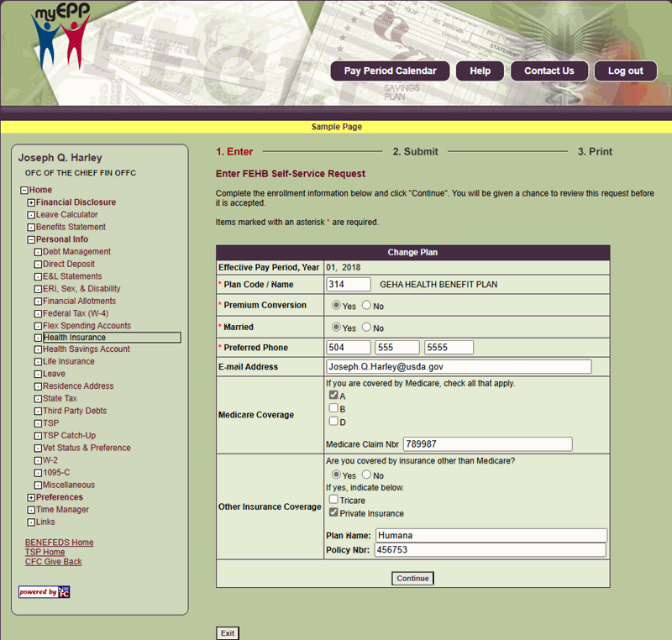This screenshot has height=640, width=672.
Task: Expand the Financial Disclosure node
Action: [x=31, y=202]
